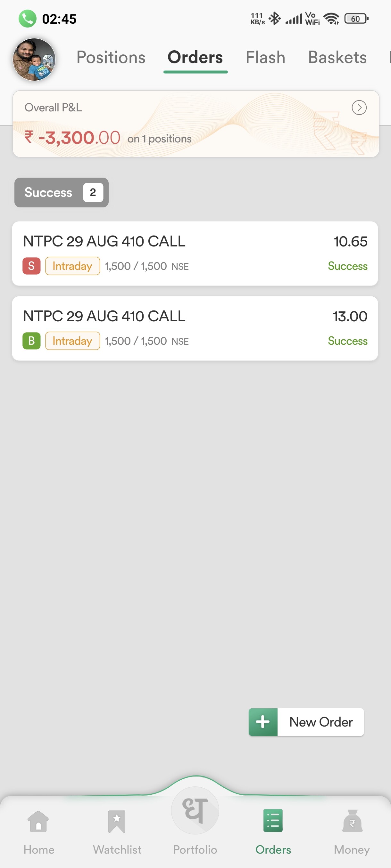Open the profile picture avatar
Image resolution: width=391 pixels, height=868 pixels.
34,59
